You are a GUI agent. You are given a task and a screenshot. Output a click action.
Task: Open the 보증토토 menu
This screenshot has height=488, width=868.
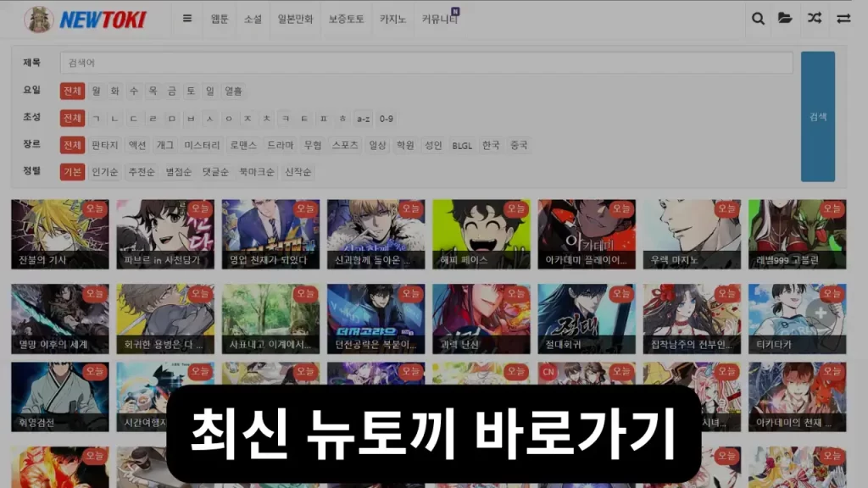coord(346,19)
